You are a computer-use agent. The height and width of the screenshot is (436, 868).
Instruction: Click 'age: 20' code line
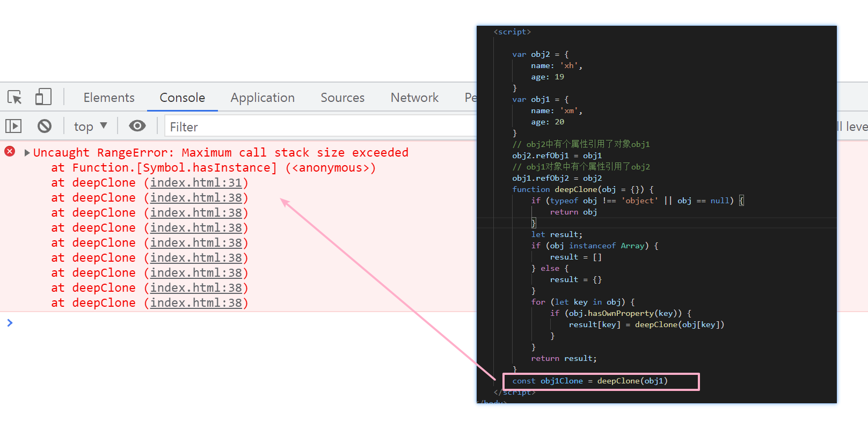[x=548, y=122]
